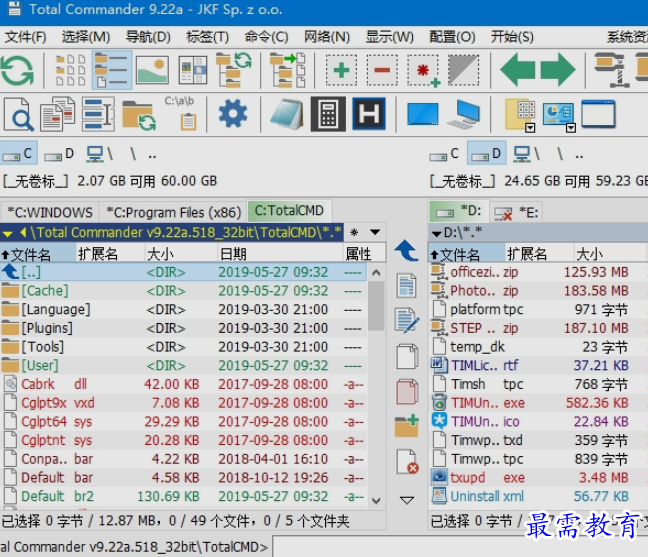Click unselect group red minus icon
Screen dimensions: 648x557
click(382, 70)
